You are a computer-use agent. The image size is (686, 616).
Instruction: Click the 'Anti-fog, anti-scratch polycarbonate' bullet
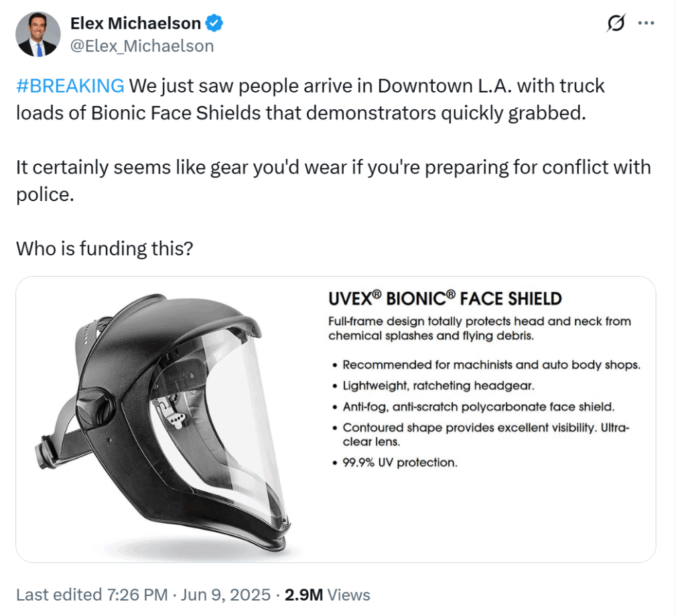click(474, 407)
